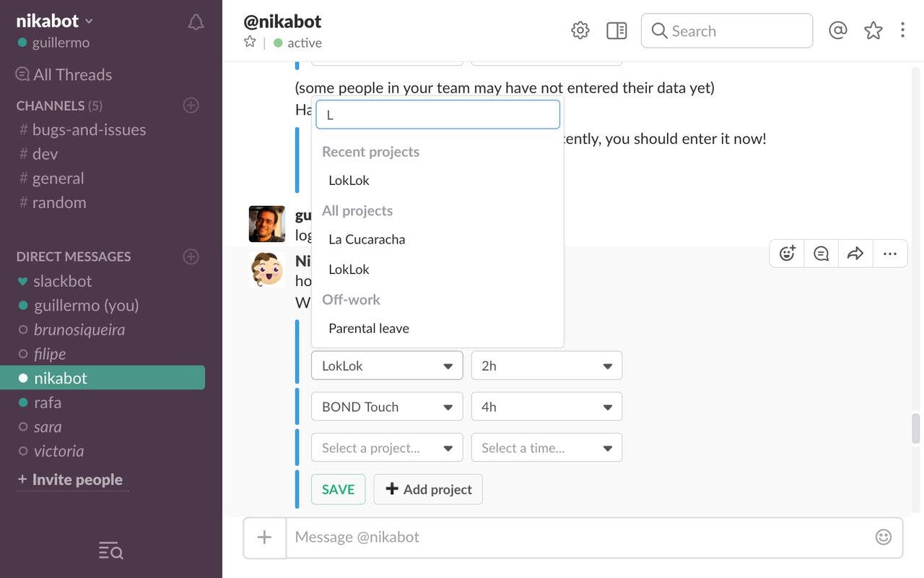
Task: Share message with forward arrow
Action: tap(855, 254)
